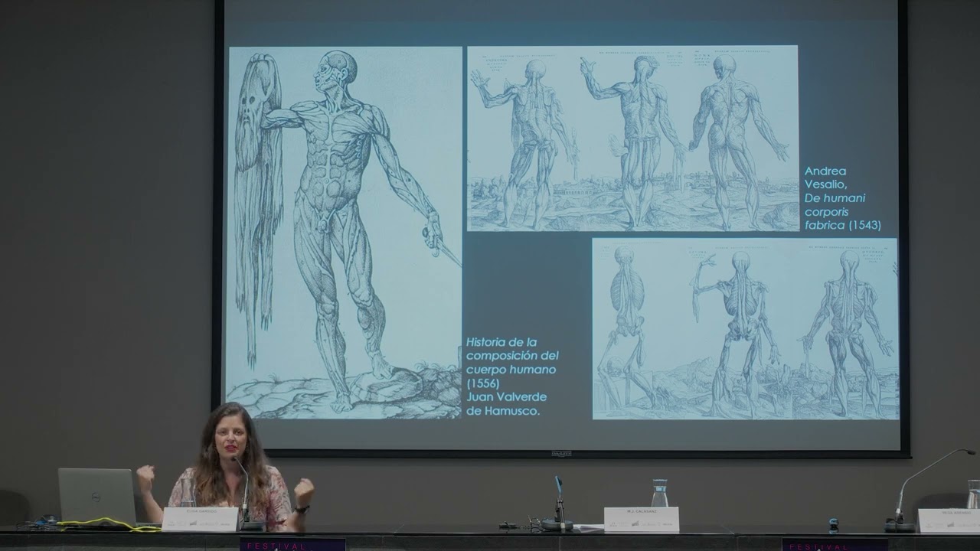980x551 pixels.
Task: Click the caption "Historia de la composición del cuerpo humano"
Action: click(512, 356)
